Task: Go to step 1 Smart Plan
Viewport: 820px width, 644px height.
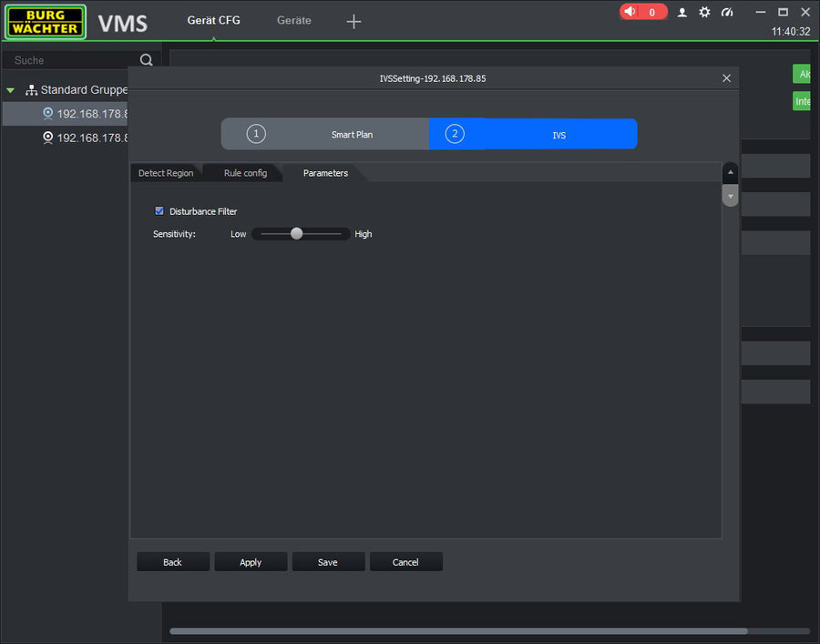Action: click(x=325, y=134)
